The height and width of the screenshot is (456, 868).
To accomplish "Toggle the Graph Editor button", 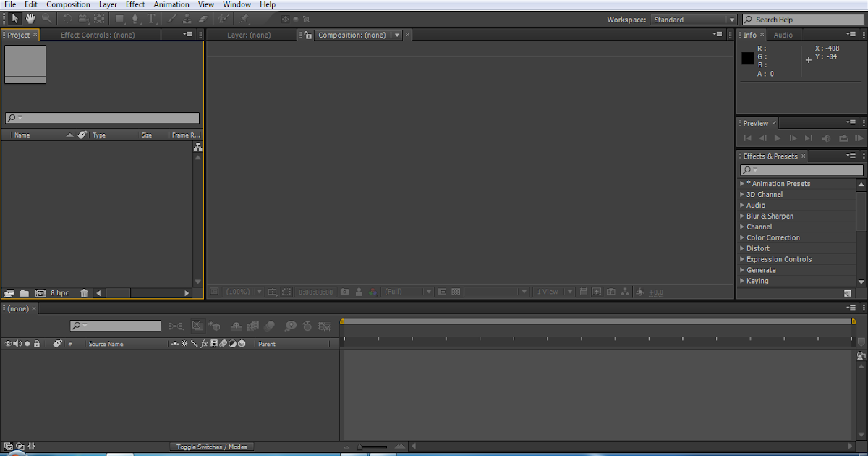I will [x=324, y=326].
